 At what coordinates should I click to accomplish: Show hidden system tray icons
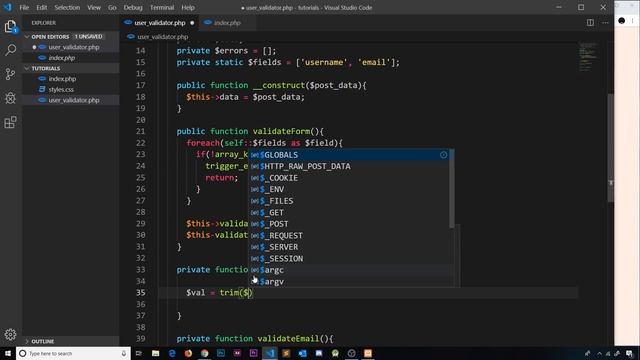coord(599,353)
